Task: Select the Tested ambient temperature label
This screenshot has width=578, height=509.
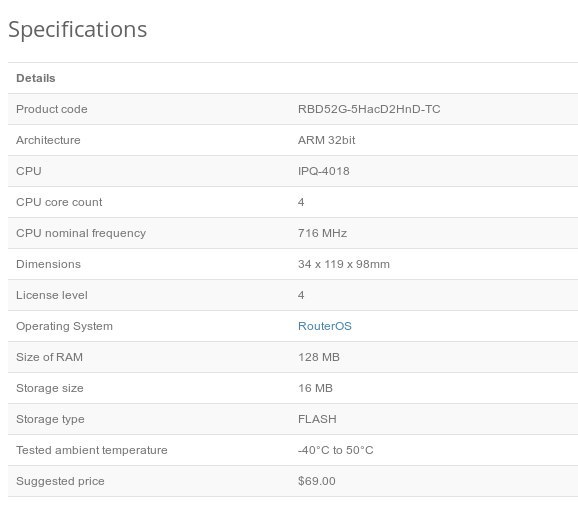Action: (x=92, y=450)
